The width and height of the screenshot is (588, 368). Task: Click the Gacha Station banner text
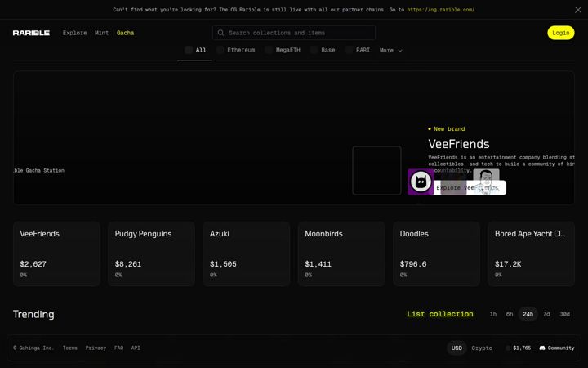(x=39, y=170)
